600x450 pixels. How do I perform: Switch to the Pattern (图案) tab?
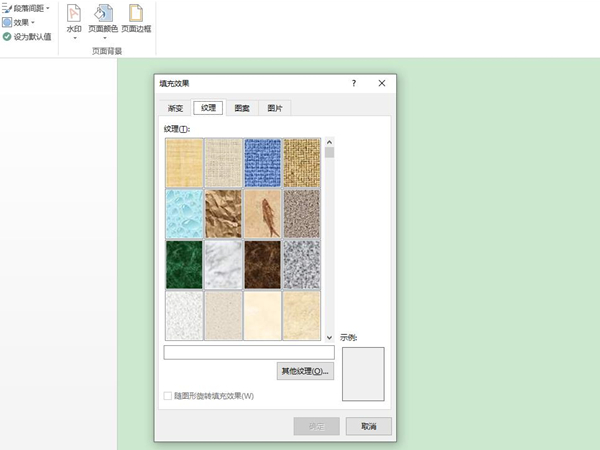pyautogui.click(x=241, y=108)
